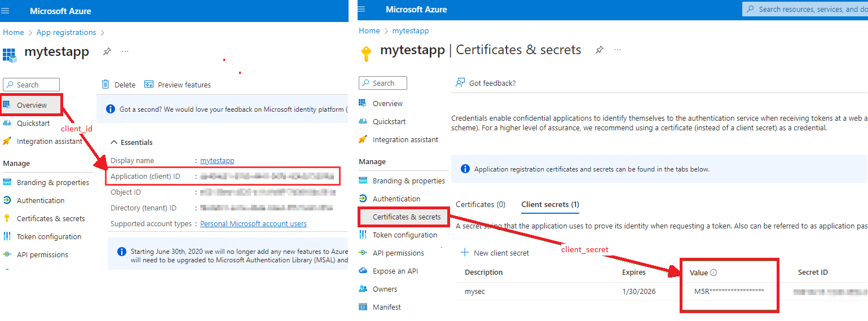Open hamburger menu in left Azure portal
Viewport: 868px width, 321px height.
(6, 11)
